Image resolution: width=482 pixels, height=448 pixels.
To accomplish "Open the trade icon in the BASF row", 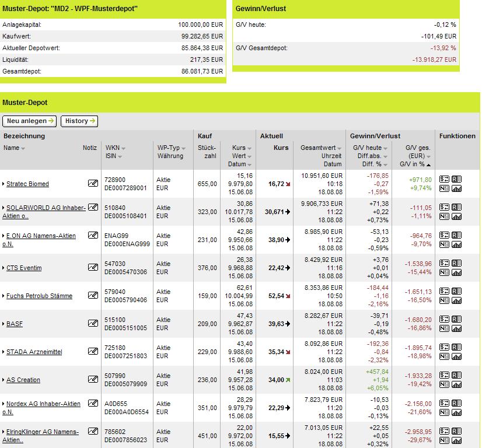I will pyautogui.click(x=444, y=319).
